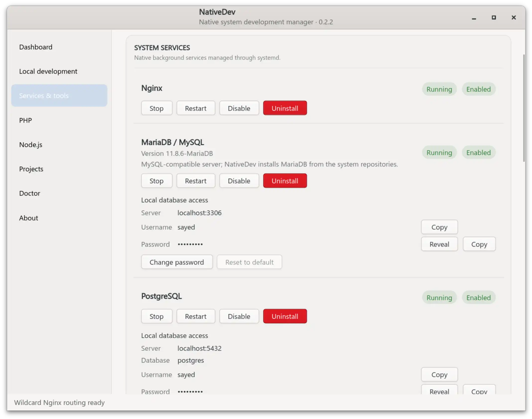This screenshot has height=419, width=532.
Task: Copy the PostgreSQL username
Action: pyautogui.click(x=439, y=374)
